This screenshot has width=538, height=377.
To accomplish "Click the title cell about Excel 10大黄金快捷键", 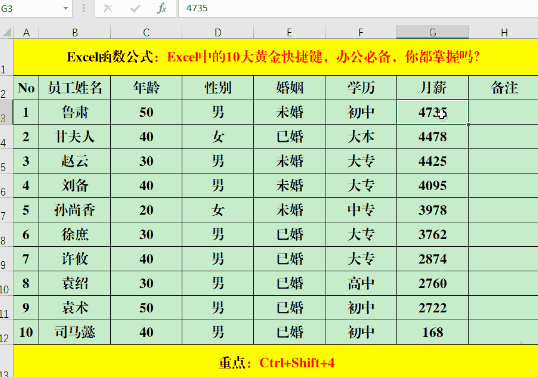I will coord(276,57).
